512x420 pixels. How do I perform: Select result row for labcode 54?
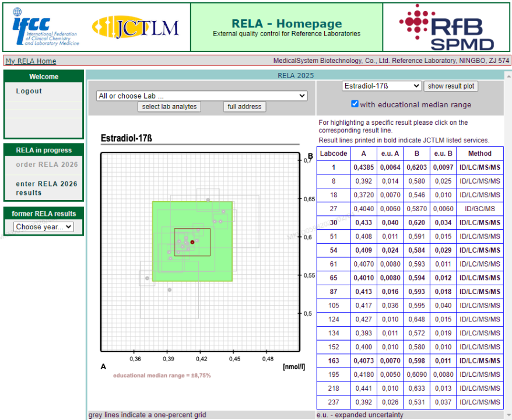click(410, 250)
